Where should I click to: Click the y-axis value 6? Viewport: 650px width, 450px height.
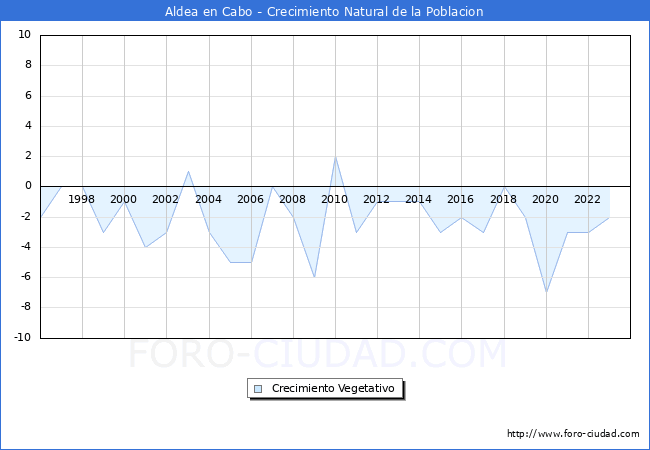coord(28,95)
